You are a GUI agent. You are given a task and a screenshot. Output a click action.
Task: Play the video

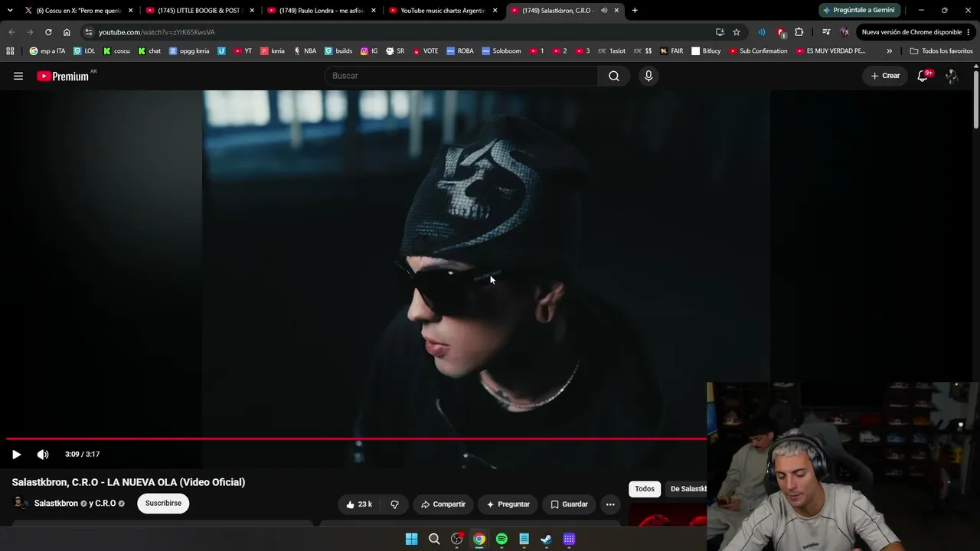click(16, 455)
